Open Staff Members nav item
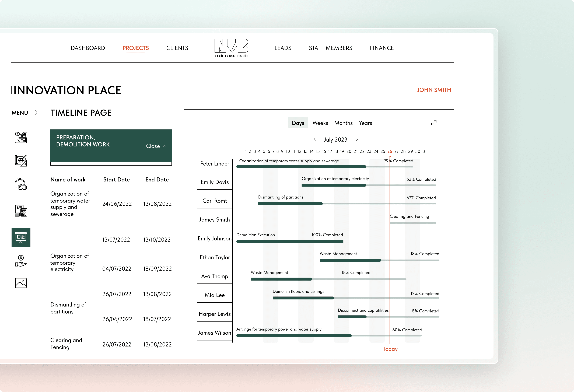 (x=330, y=48)
